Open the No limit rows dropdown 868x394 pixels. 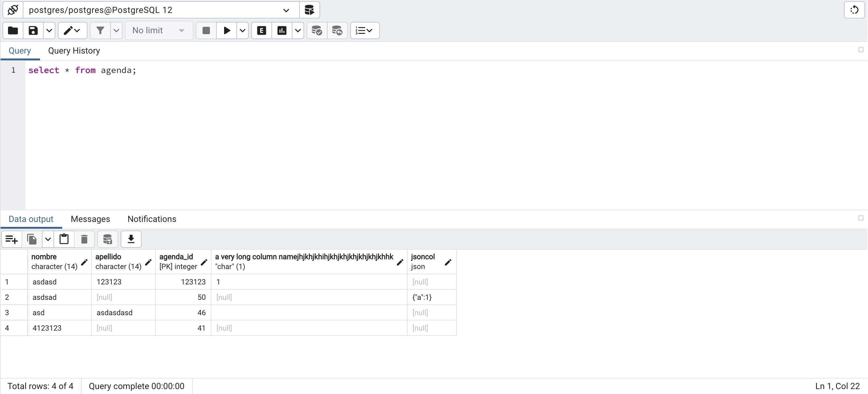pyautogui.click(x=159, y=31)
